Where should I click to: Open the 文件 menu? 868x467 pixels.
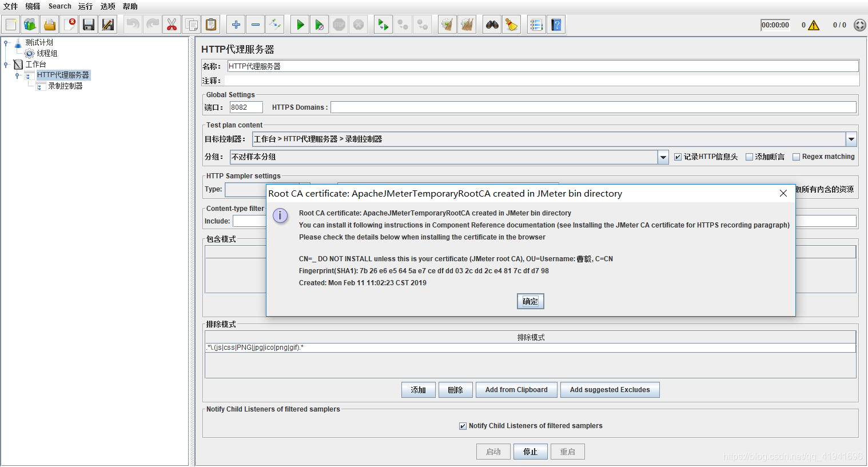[x=10, y=6]
